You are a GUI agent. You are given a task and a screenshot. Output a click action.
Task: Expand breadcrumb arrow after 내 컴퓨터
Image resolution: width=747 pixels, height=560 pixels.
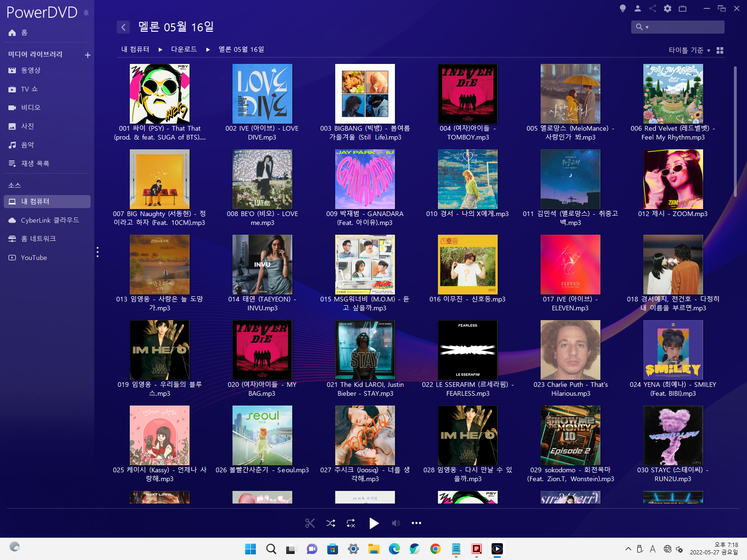160,49
